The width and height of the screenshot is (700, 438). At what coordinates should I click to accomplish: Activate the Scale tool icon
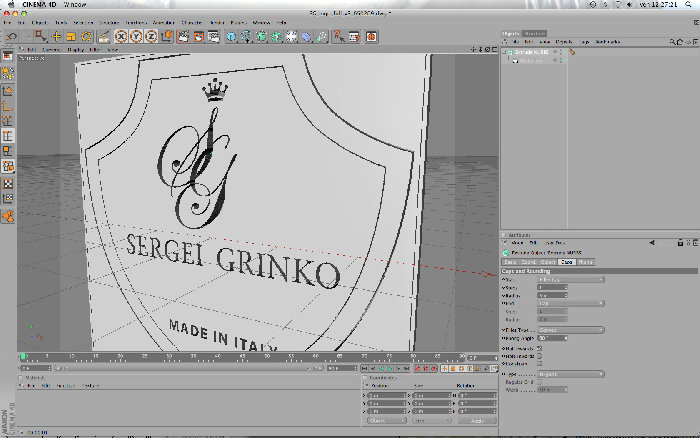[71, 37]
